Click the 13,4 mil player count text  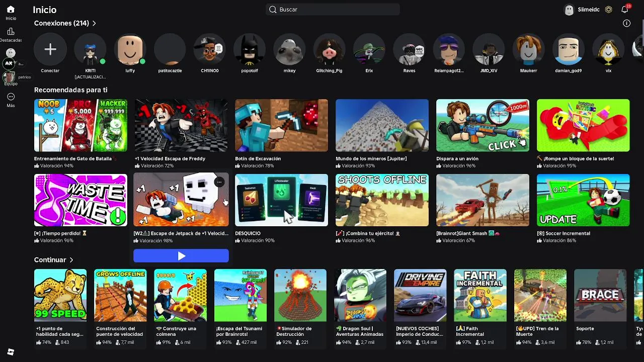[429, 342]
